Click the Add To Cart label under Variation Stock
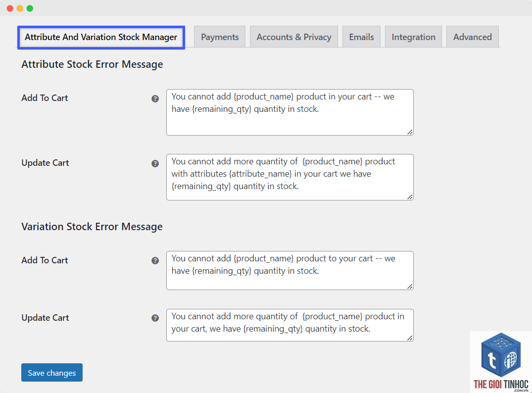The width and height of the screenshot is (532, 393). point(45,260)
